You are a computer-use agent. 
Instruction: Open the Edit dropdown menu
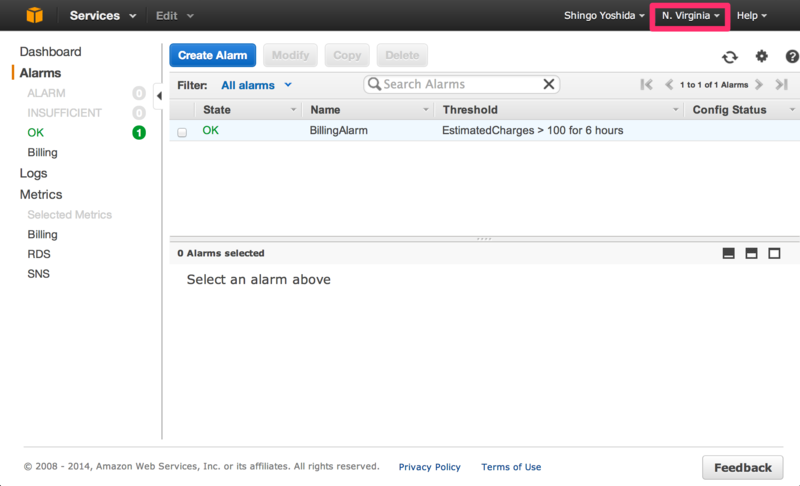coord(174,16)
